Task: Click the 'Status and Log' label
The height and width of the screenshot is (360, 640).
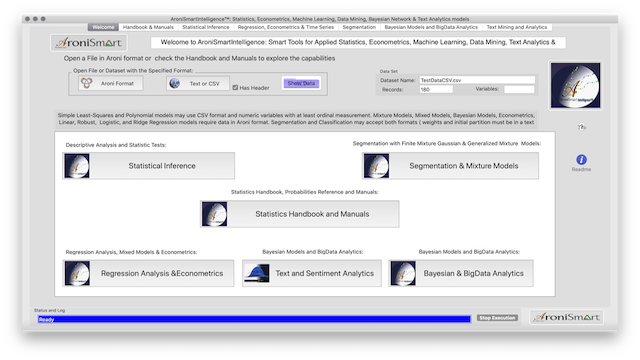Action: [x=49, y=310]
